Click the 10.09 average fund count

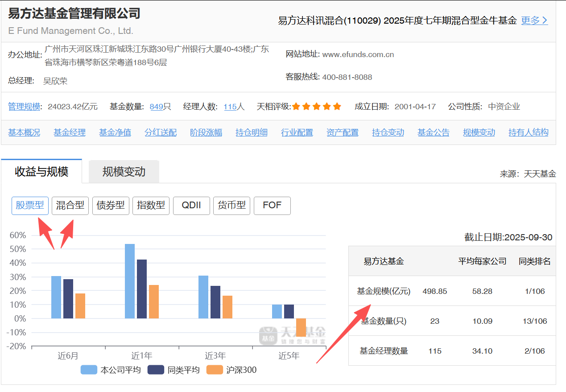point(482,321)
